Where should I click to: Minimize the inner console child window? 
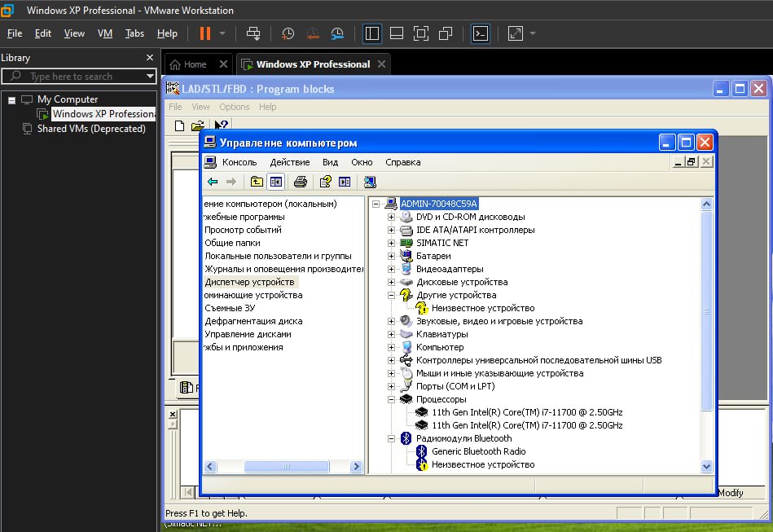[679, 162]
